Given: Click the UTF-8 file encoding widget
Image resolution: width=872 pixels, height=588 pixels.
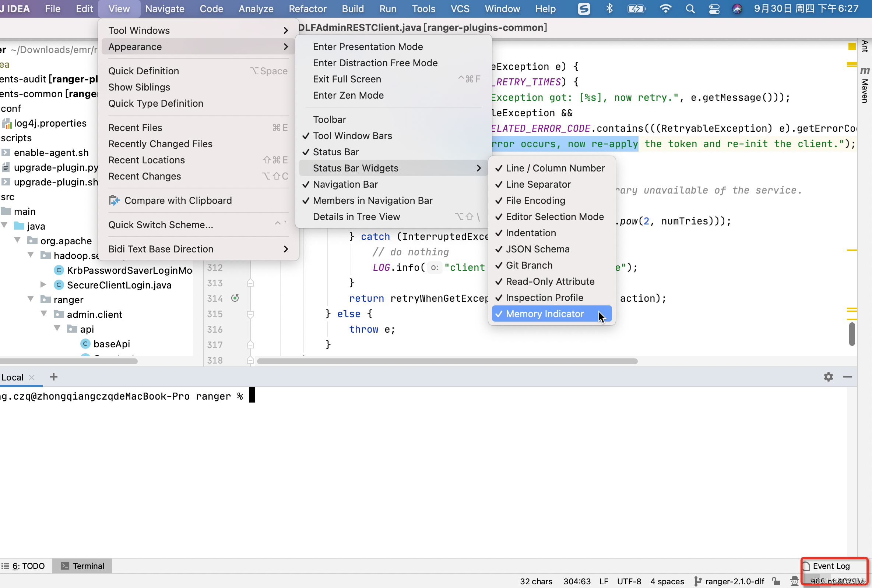Looking at the screenshot, I should (x=629, y=581).
